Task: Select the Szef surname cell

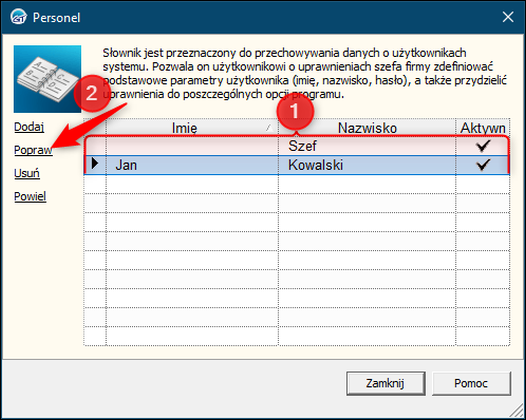Action: point(367,146)
